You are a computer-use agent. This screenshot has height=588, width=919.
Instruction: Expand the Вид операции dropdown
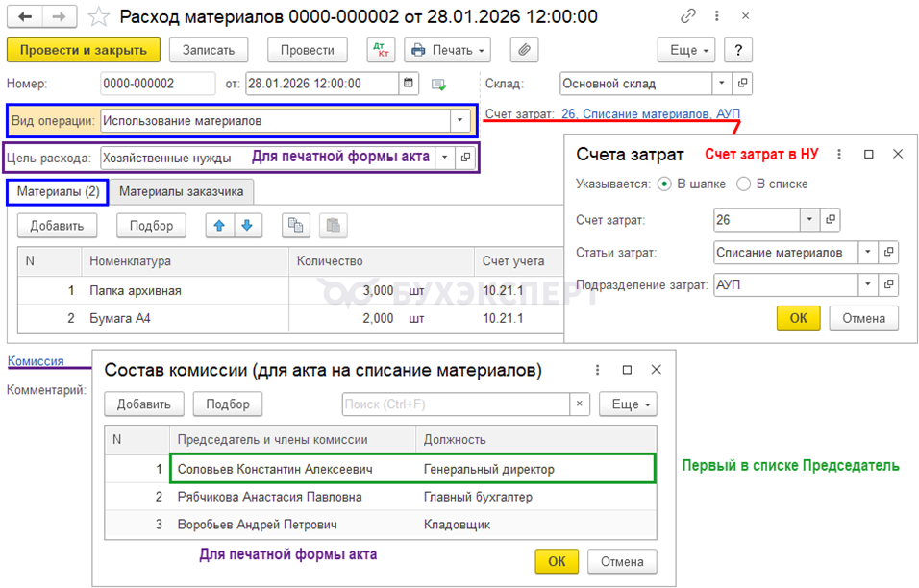(x=460, y=121)
